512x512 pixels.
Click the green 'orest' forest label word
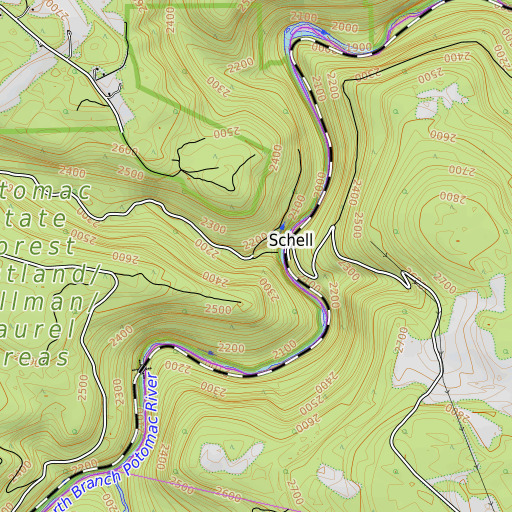[x=37, y=245]
